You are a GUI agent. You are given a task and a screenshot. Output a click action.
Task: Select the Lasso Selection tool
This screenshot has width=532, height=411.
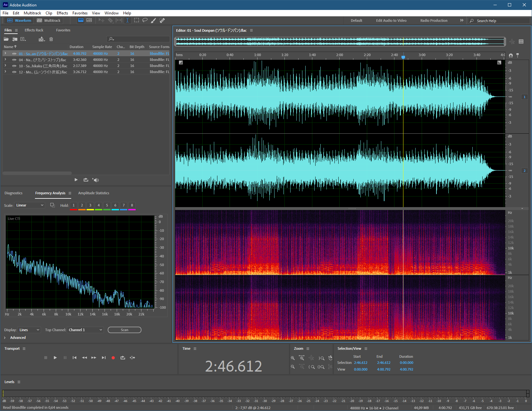coord(145,20)
